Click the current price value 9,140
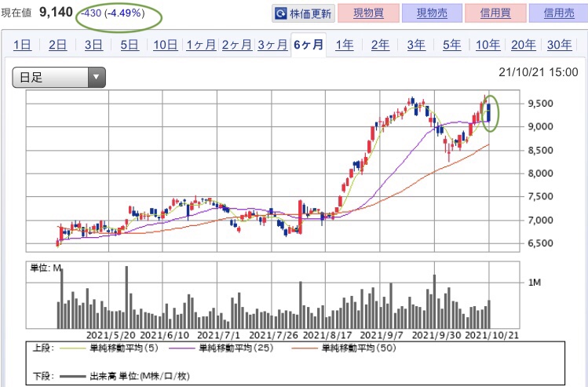The image size is (588, 387). [x=56, y=13]
